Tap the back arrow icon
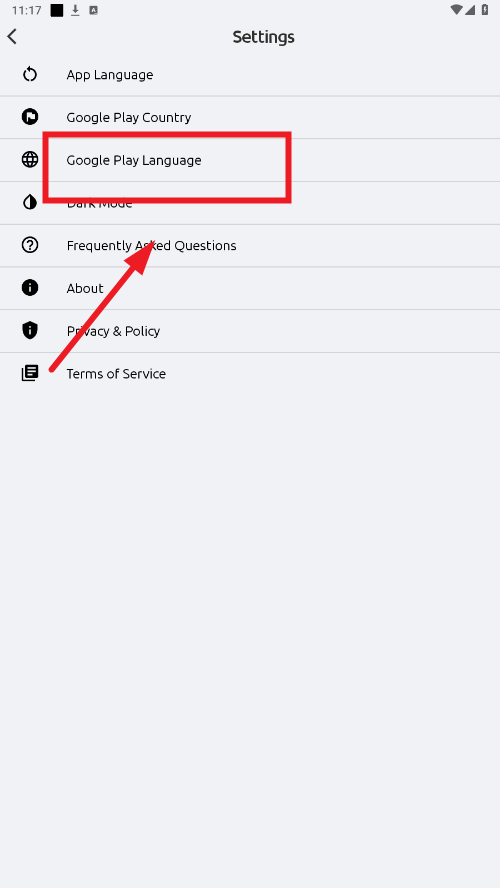Screen dimensions: 500x888 [12, 37]
